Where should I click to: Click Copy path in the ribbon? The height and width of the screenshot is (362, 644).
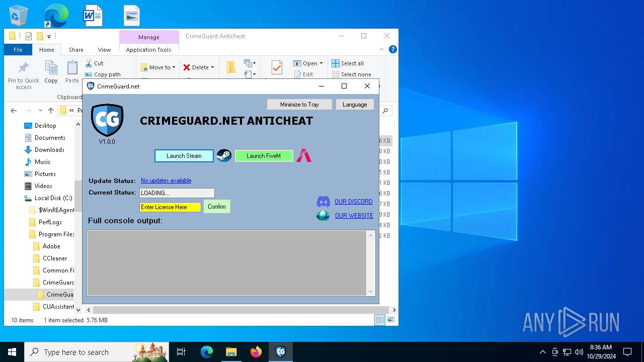[x=103, y=74]
